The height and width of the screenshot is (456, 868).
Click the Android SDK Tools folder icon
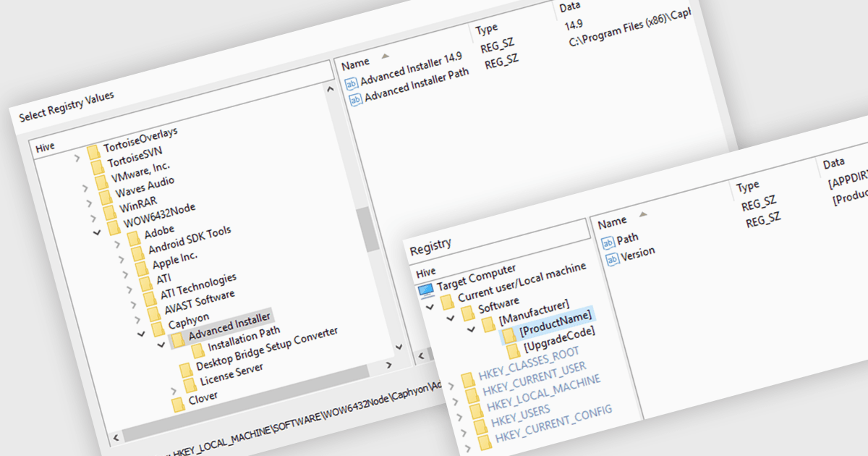click(137, 253)
